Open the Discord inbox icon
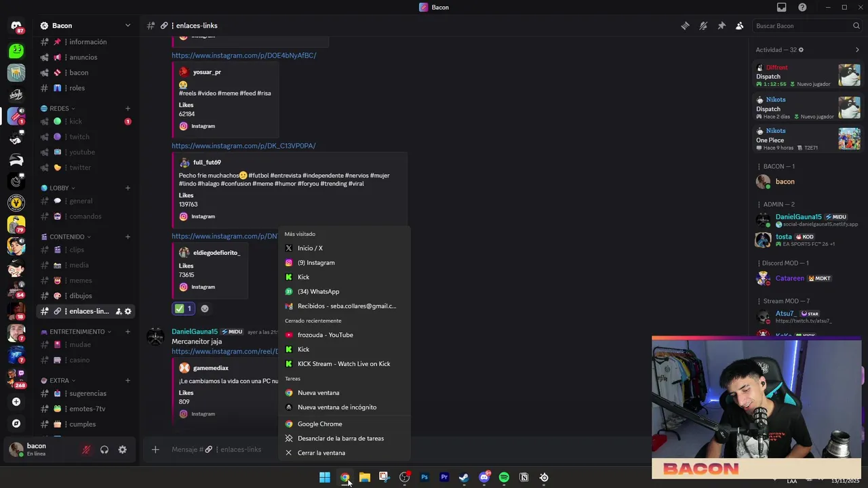The width and height of the screenshot is (868, 488). pos(782,7)
